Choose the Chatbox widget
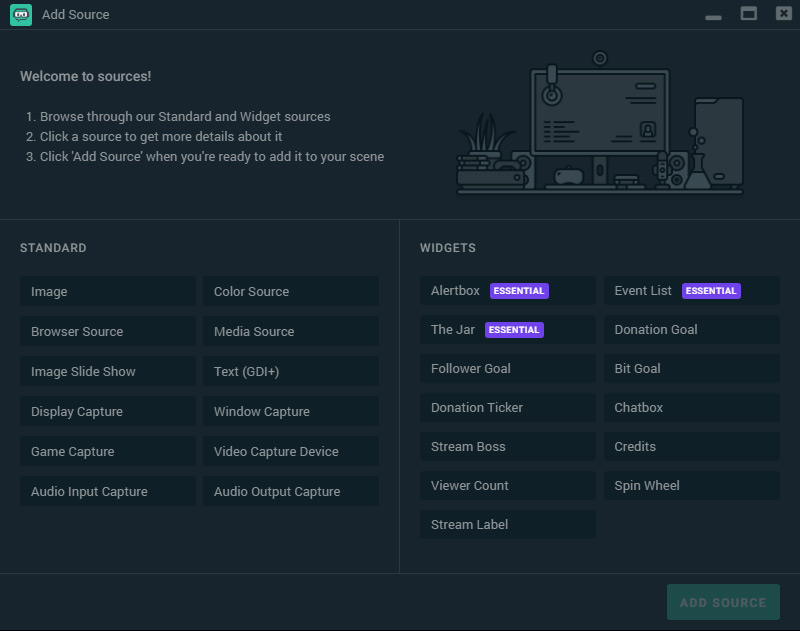Screen dimensions: 800x631 click(x=691, y=408)
